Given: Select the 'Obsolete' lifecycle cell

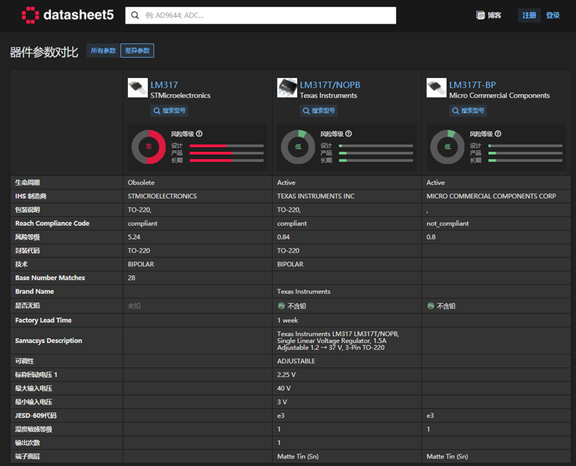Looking at the screenshot, I should (197, 183).
